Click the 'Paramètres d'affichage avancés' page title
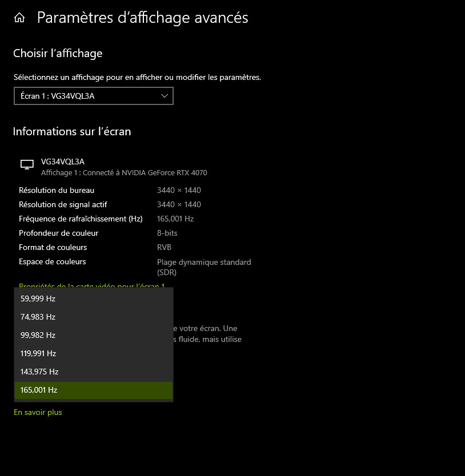The width and height of the screenshot is (465, 476). 143,18
